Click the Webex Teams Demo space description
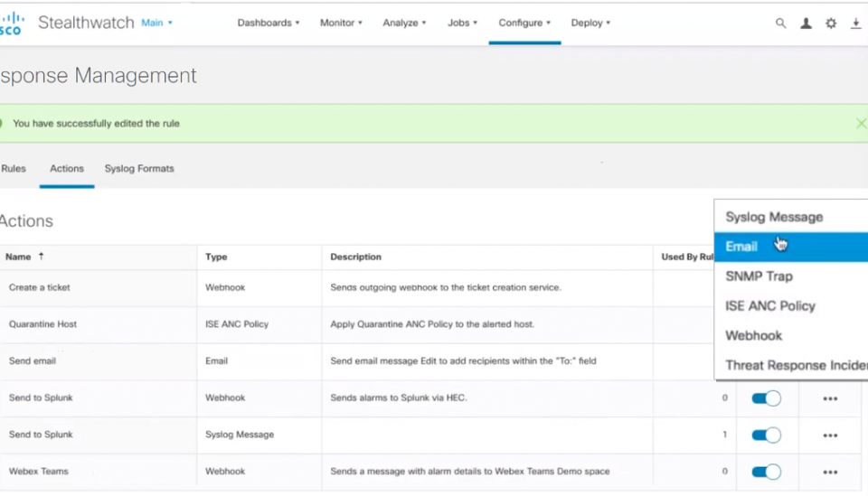868x496 pixels. [470, 471]
